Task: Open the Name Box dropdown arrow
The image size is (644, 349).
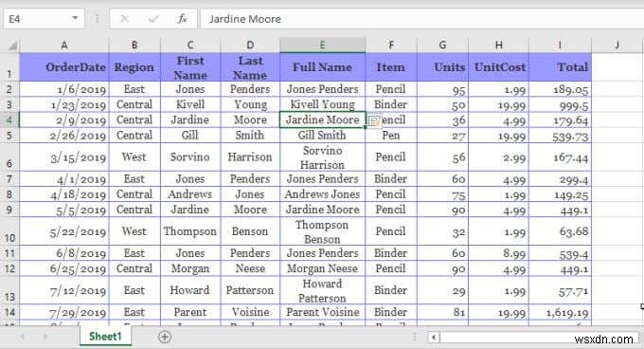Action: click(75, 18)
